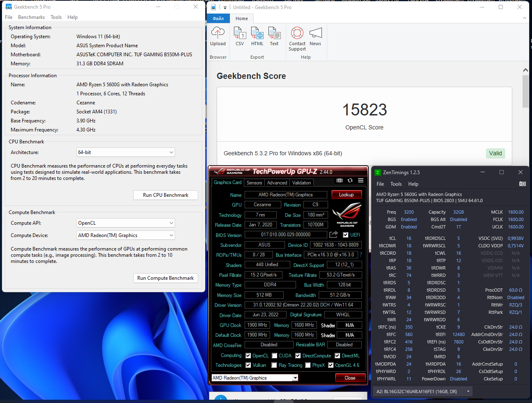
Task: Toggle the Vulkan checkbox
Action: [248, 365]
